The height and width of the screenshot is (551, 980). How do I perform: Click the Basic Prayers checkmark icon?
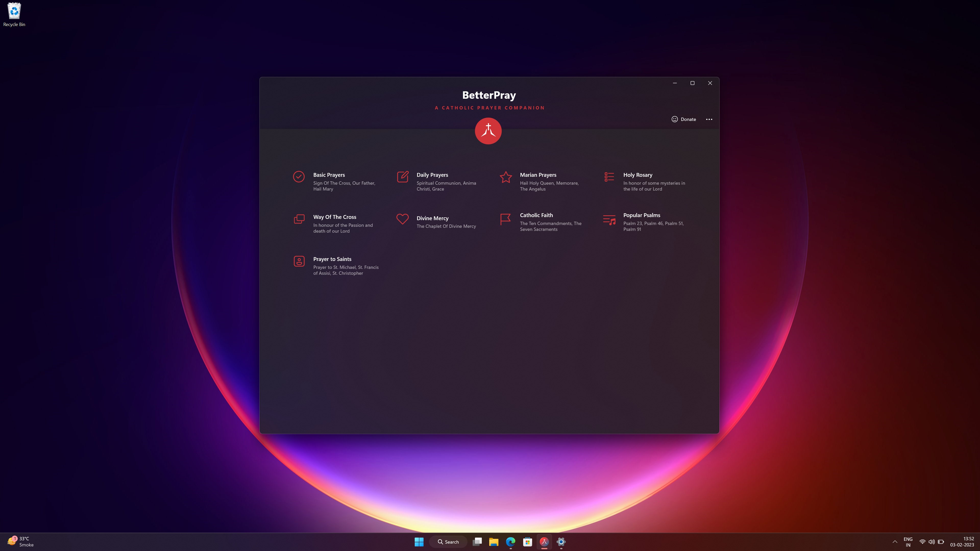coord(299,177)
